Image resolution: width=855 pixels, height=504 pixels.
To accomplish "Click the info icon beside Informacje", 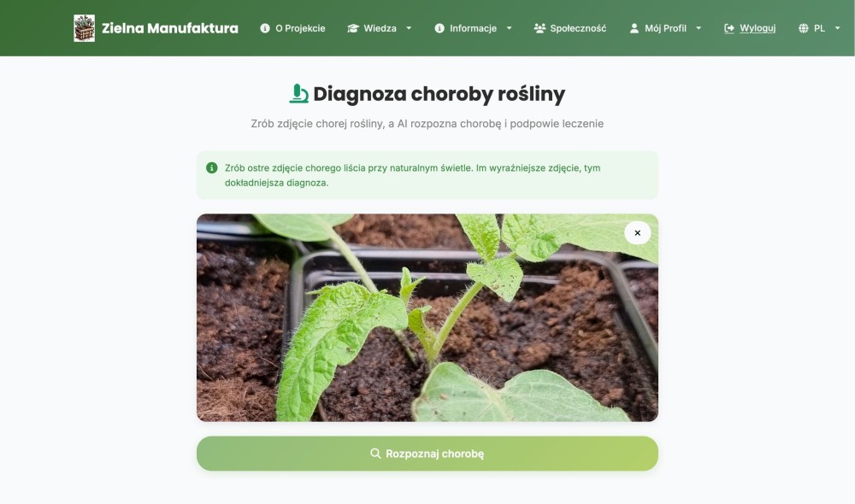I will [439, 28].
